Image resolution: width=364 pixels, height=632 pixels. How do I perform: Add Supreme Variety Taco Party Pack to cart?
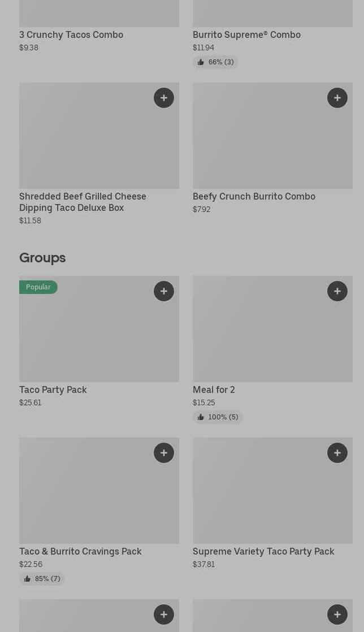point(337,453)
